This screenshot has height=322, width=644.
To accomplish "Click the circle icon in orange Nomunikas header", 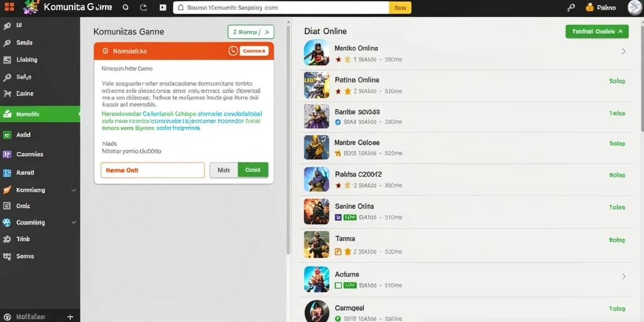I will click(x=105, y=52).
